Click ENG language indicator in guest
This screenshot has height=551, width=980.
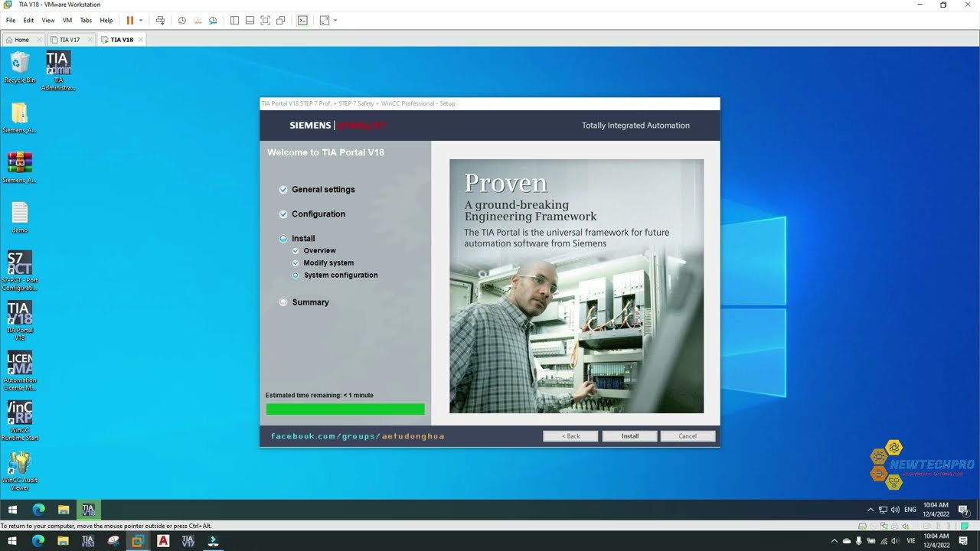point(910,510)
